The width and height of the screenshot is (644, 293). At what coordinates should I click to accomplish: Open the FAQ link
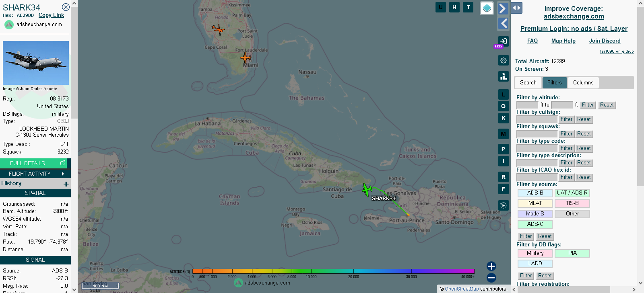tap(533, 41)
